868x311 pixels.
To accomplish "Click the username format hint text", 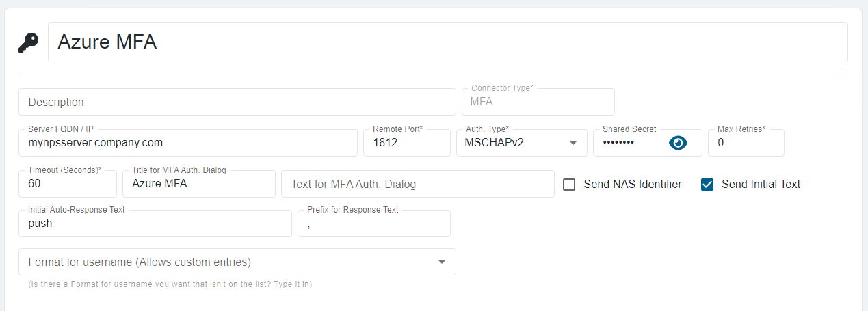I will tap(170, 284).
